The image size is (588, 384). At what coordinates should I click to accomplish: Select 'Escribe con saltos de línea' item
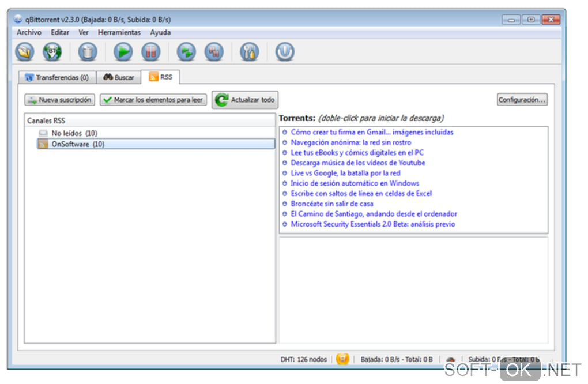(361, 194)
